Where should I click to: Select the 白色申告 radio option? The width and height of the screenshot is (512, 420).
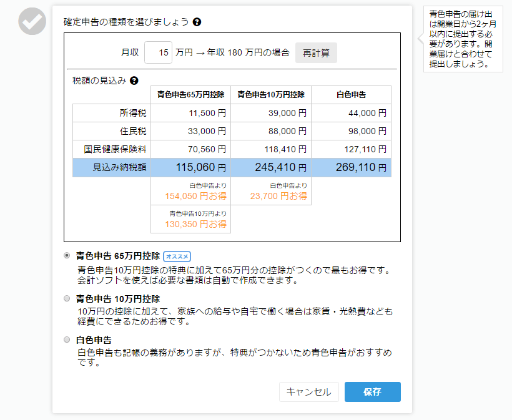[67, 339]
